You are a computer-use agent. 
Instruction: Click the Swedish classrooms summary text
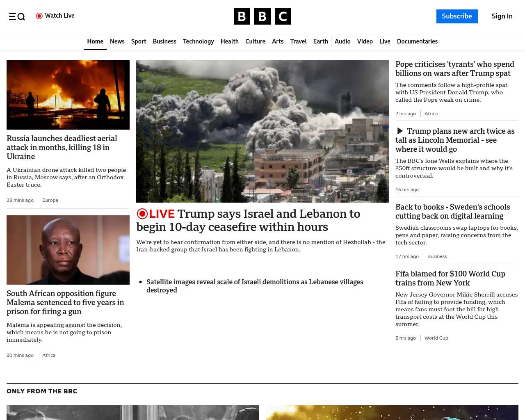click(457, 235)
